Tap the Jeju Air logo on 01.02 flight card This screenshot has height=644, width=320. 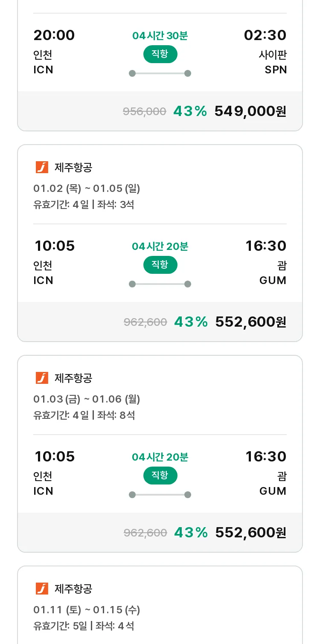click(42, 167)
